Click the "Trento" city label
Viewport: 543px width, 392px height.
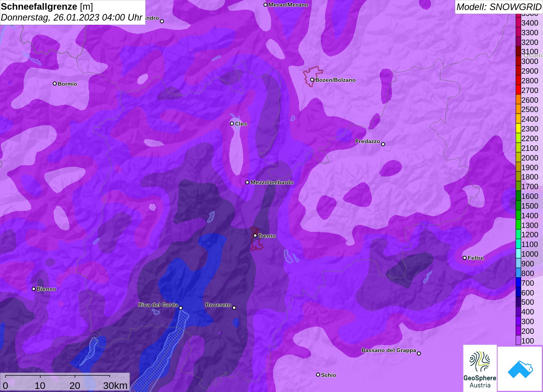[267, 236]
